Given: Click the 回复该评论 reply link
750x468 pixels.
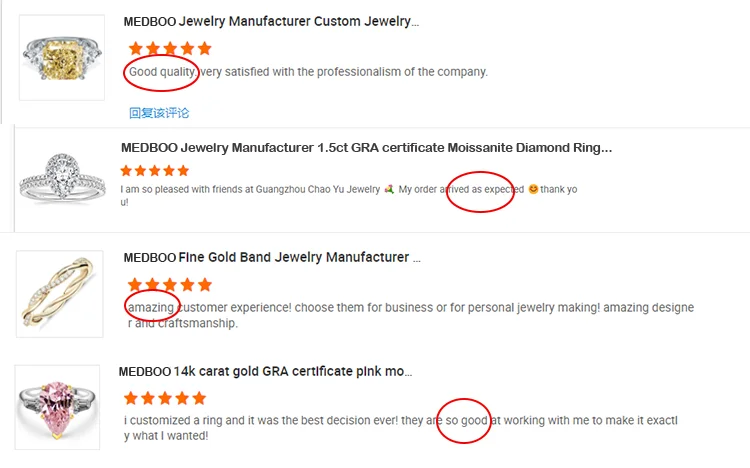Looking at the screenshot, I should 158,113.
